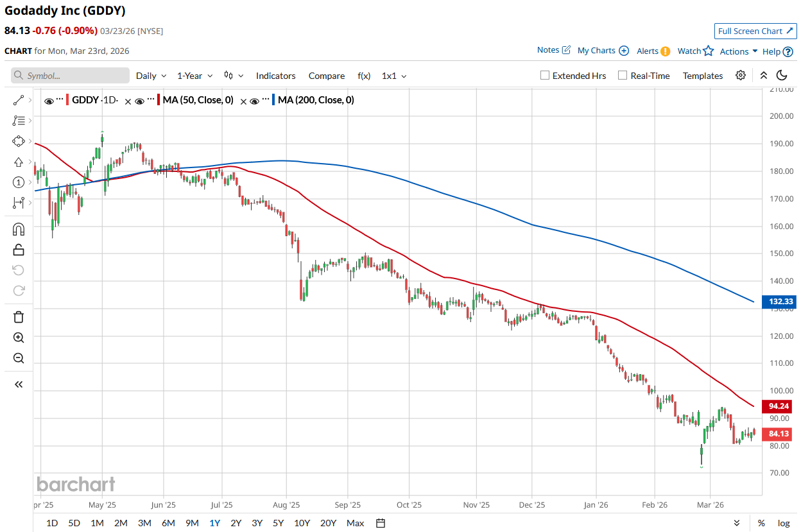Open the Templates menu
801x532 pixels.
[x=703, y=76]
